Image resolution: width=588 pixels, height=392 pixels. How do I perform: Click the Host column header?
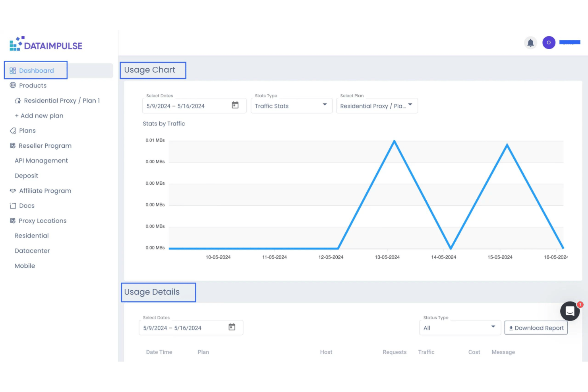[326, 352]
